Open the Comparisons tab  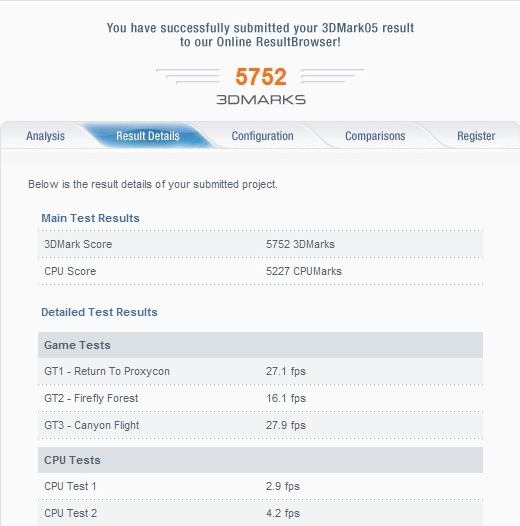[375, 136]
